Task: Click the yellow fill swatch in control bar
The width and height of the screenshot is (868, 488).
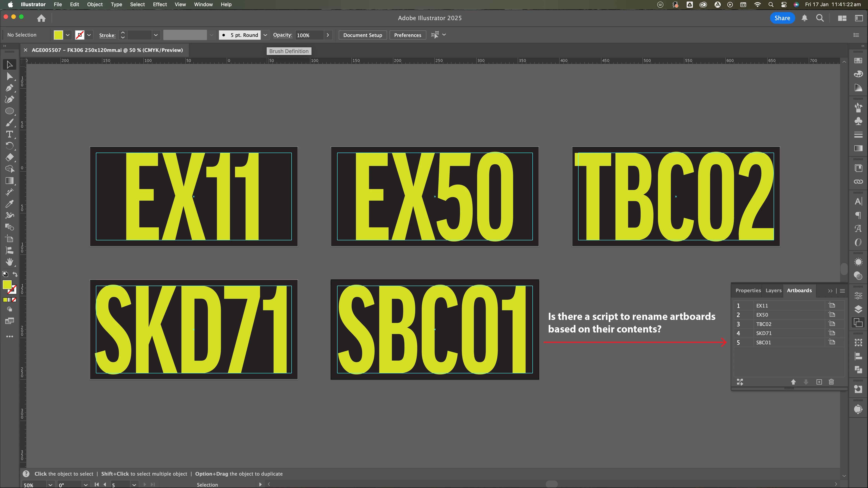Action: pos(58,35)
